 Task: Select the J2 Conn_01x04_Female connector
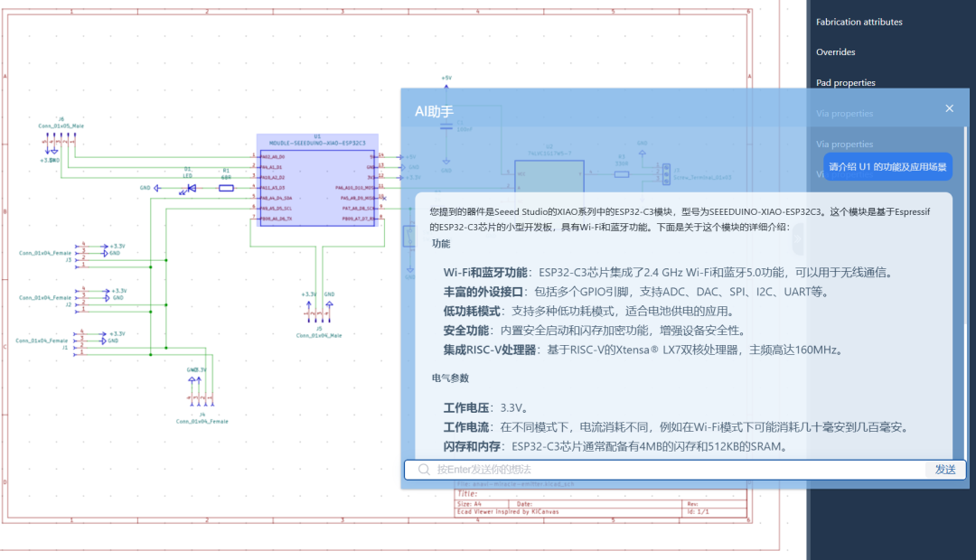click(x=80, y=300)
